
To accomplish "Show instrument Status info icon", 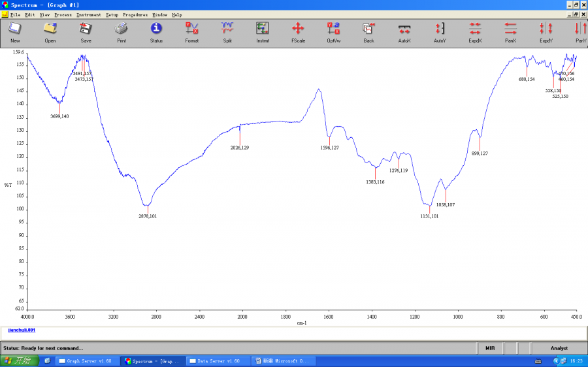I will (x=156, y=33).
